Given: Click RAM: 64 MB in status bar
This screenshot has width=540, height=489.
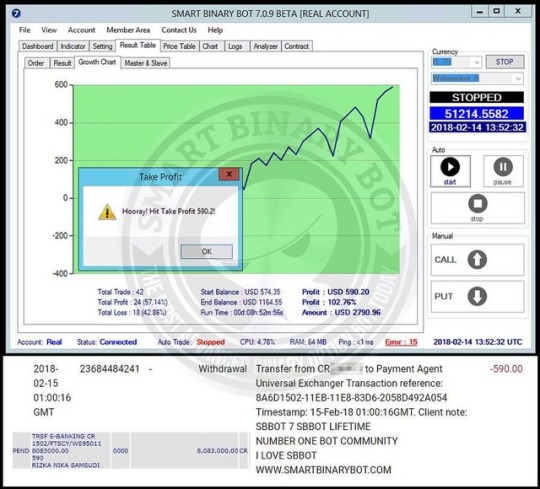Looking at the screenshot, I should pos(308,342).
